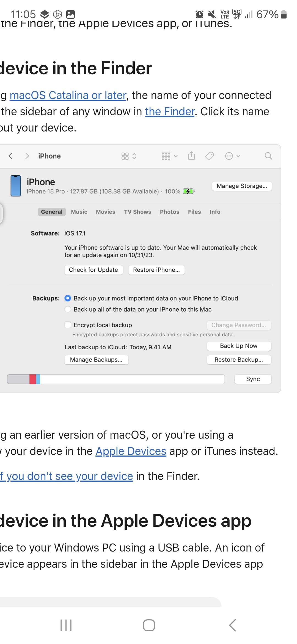Click the Finder forward arrow icon
Viewport: 297px width, 644px height.
[27, 156]
